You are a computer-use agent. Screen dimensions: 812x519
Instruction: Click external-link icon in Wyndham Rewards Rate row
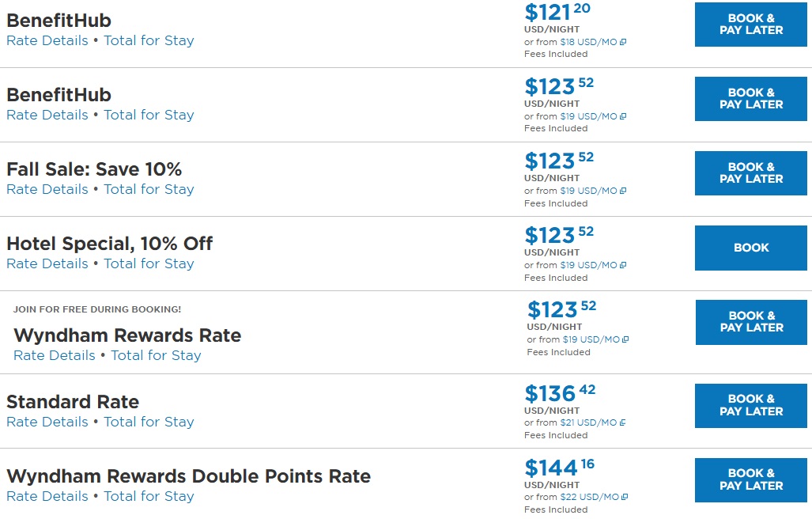[626, 340]
